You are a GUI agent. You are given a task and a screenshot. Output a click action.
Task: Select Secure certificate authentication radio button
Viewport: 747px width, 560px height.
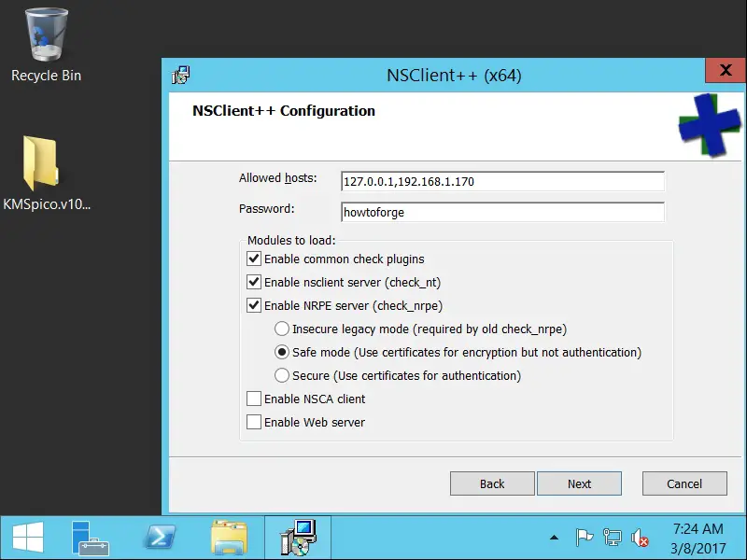[x=282, y=376]
